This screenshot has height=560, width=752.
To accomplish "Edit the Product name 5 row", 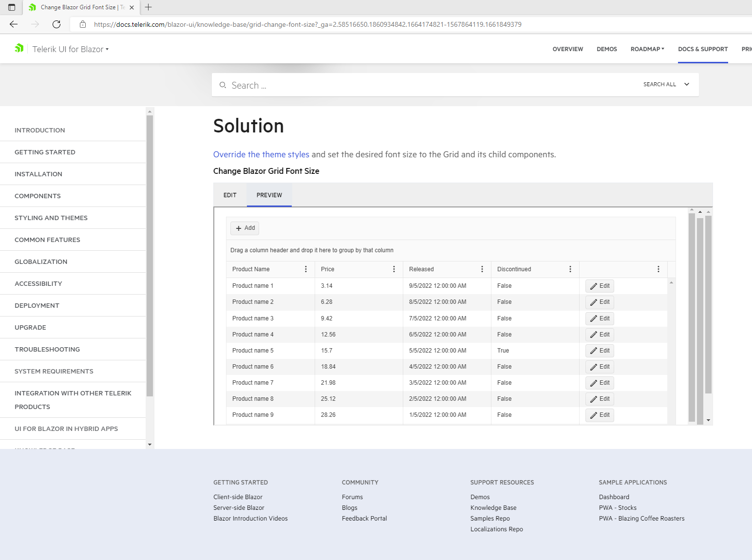I will [x=600, y=351].
